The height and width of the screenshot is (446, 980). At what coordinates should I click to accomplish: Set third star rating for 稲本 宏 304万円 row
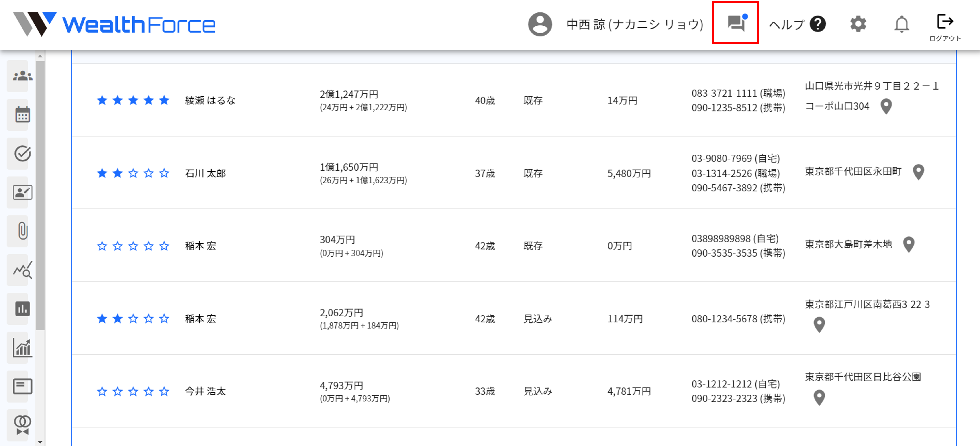click(133, 246)
